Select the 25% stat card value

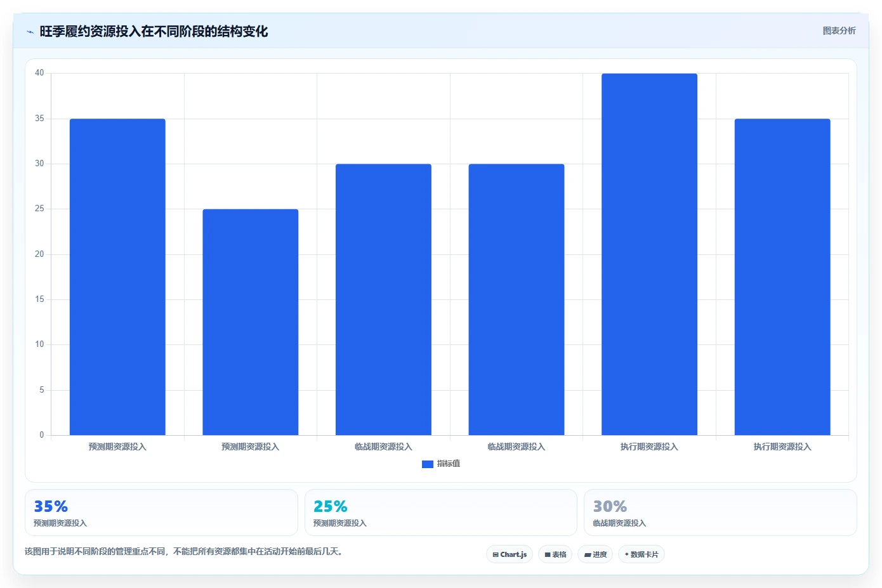tap(331, 506)
